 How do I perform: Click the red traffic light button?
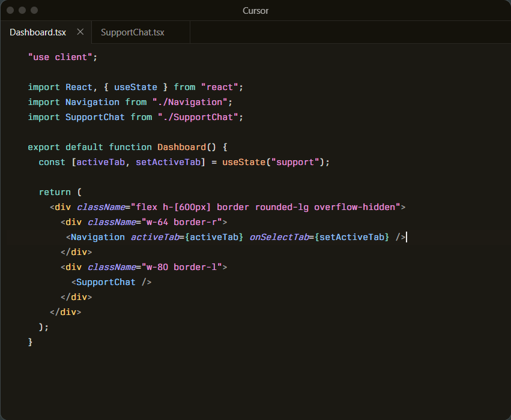click(10, 10)
